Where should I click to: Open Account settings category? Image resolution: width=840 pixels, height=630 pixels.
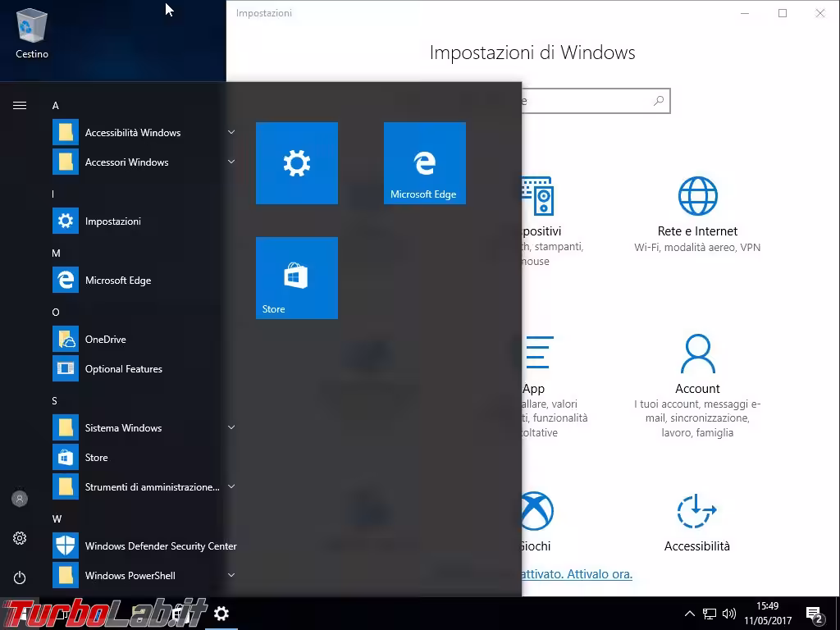pyautogui.click(x=697, y=384)
